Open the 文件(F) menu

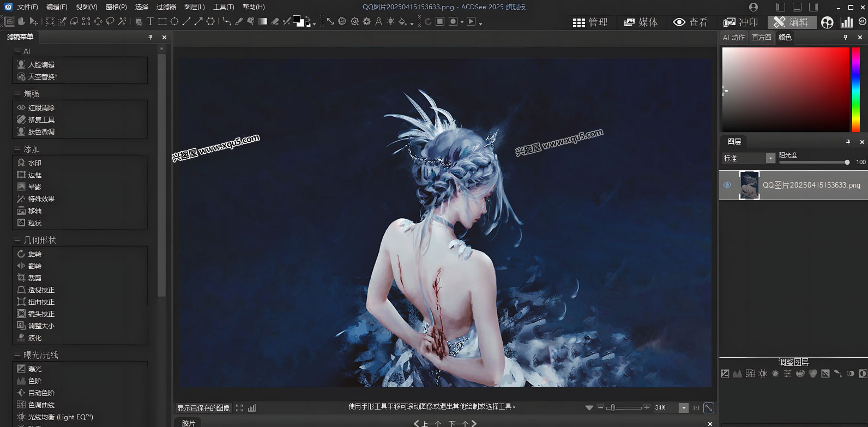(28, 7)
